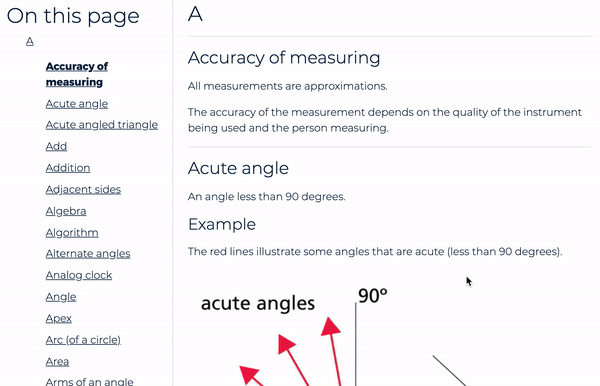
Task: Jump to the Acute angle entry
Action: (x=77, y=104)
